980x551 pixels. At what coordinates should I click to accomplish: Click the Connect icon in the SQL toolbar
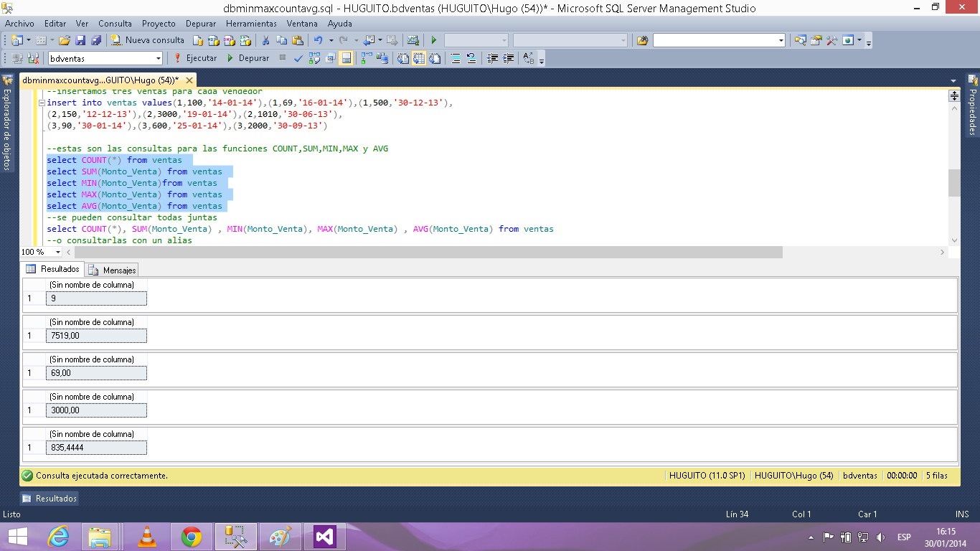click(17, 58)
